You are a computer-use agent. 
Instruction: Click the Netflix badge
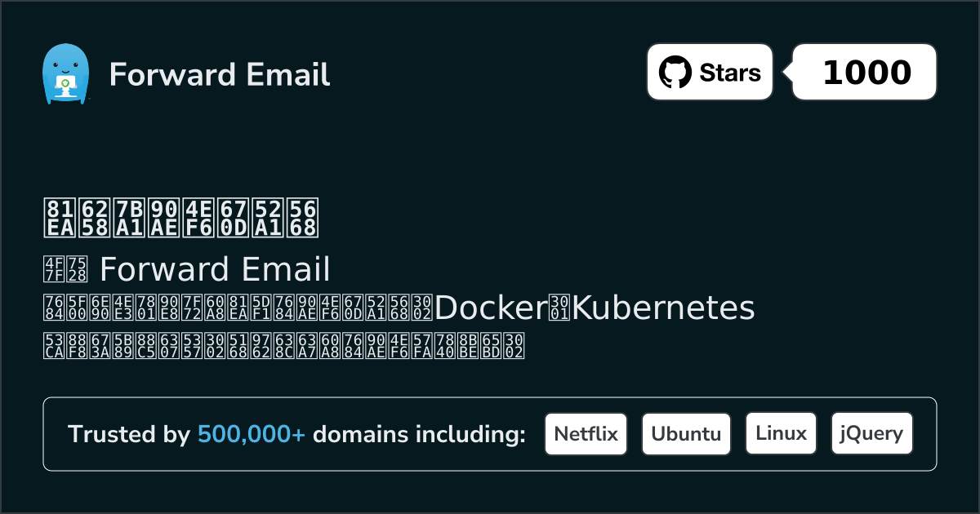[x=586, y=434]
